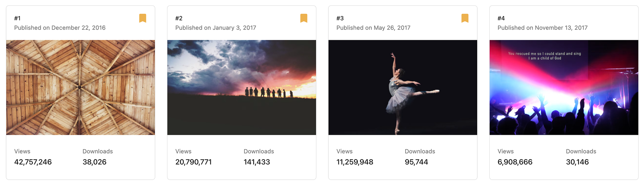Click the 11,259,948 views count

(x=355, y=162)
